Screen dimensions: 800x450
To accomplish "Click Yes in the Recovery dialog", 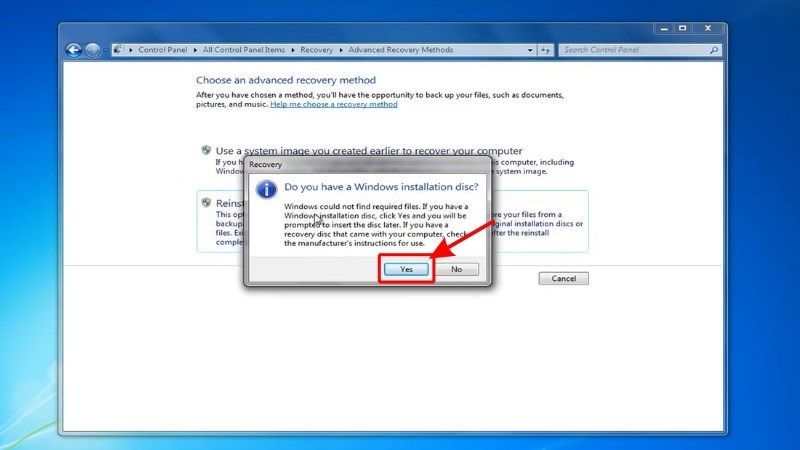I will [x=406, y=269].
